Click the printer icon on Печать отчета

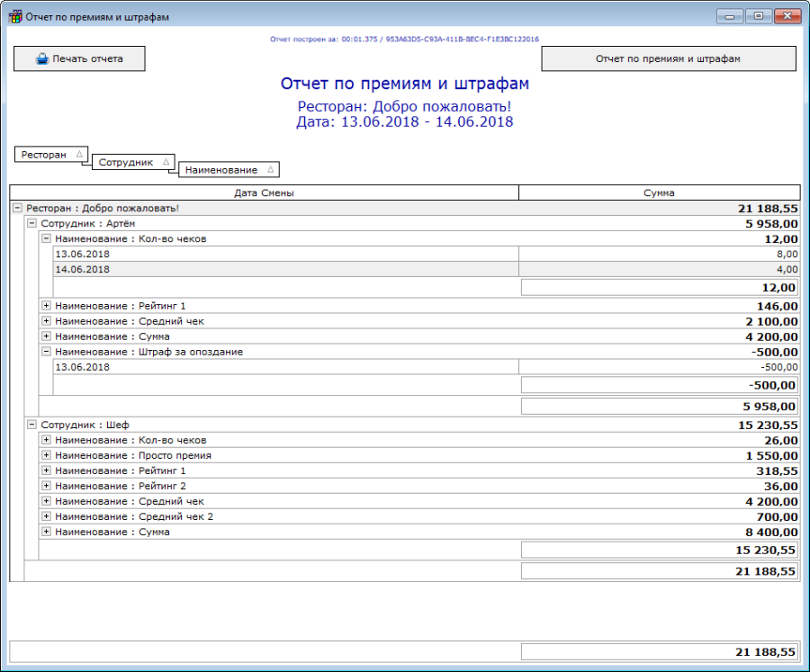(41, 59)
